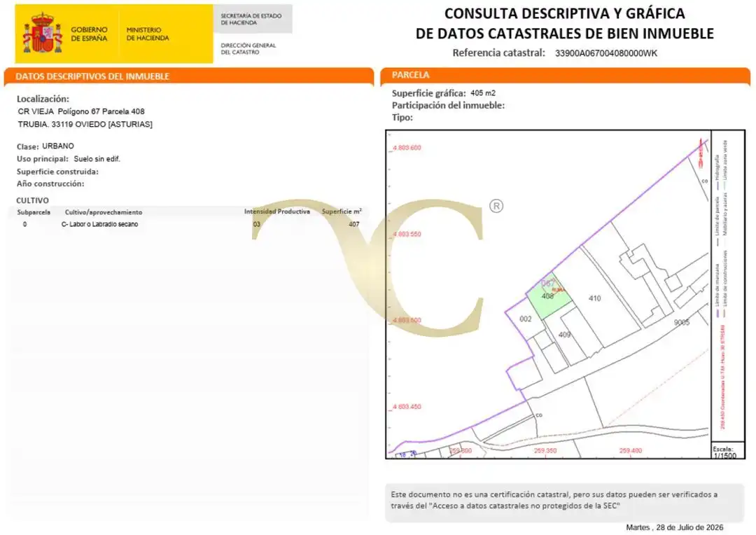Viewport: 756px width, 535px height.
Task: Click the red north arrow on map
Action: [x=701, y=153]
